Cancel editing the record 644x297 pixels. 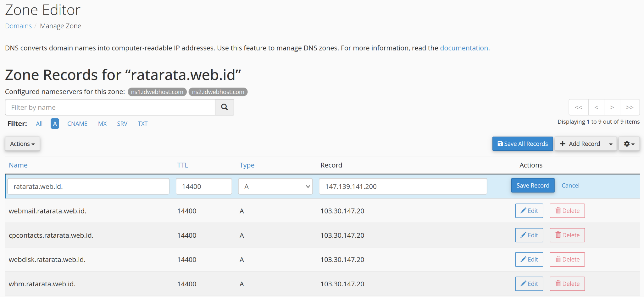point(570,186)
